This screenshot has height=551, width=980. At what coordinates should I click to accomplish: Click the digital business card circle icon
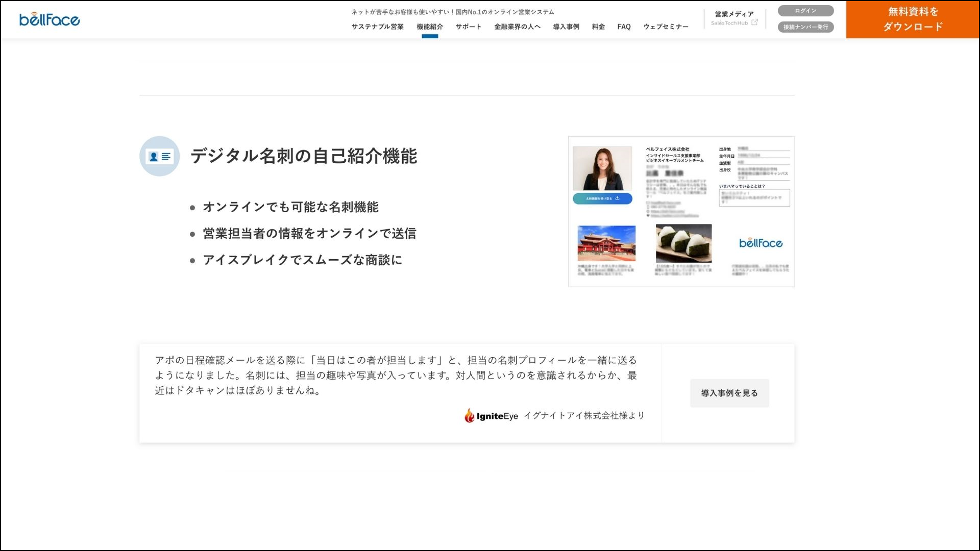[x=159, y=156]
